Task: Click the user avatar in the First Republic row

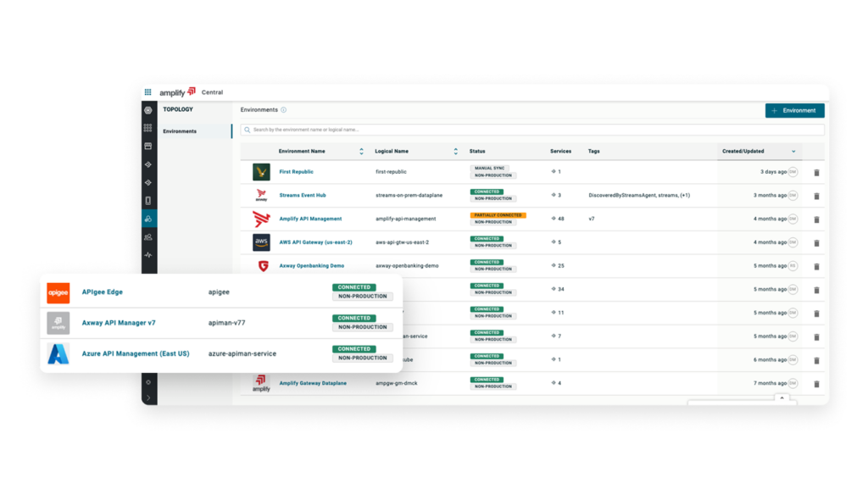Action: pos(793,172)
